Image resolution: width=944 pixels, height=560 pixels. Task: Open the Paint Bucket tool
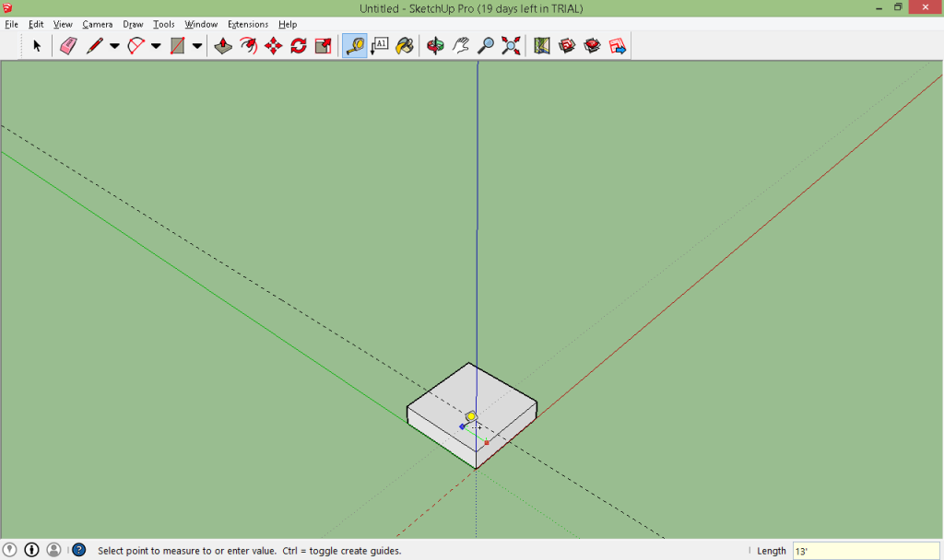(x=404, y=44)
